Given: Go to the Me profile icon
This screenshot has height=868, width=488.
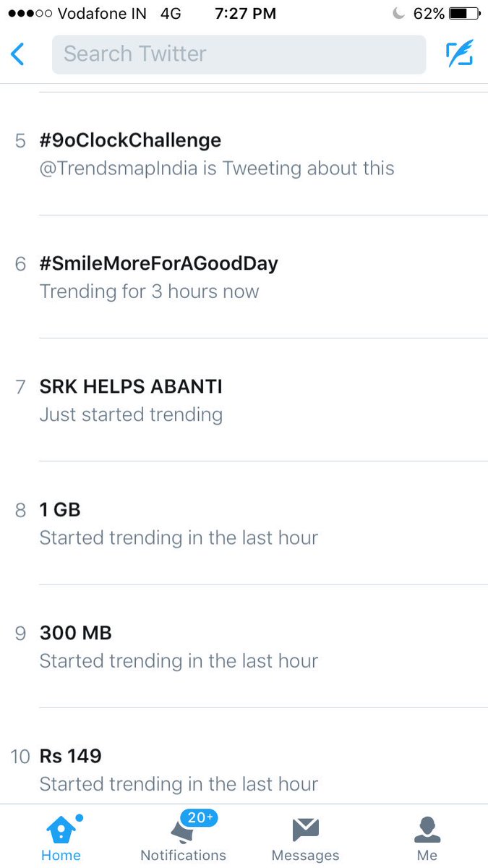Looking at the screenshot, I should [x=427, y=830].
